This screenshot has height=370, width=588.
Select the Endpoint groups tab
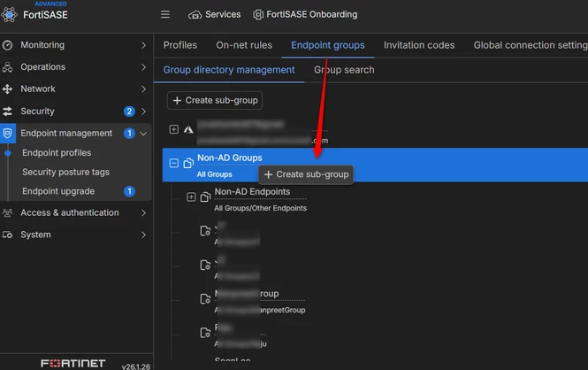(328, 45)
